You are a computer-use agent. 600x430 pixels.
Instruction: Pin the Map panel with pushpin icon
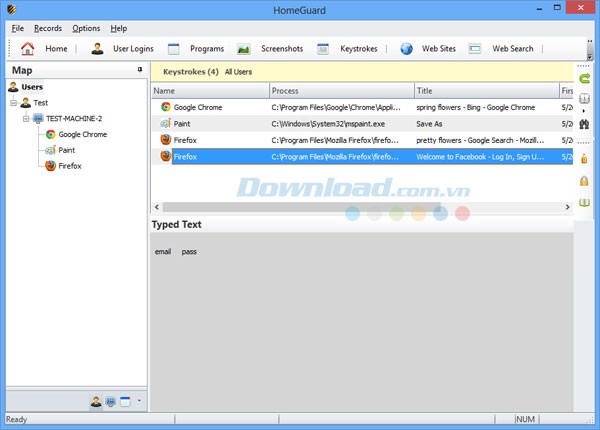click(x=139, y=70)
